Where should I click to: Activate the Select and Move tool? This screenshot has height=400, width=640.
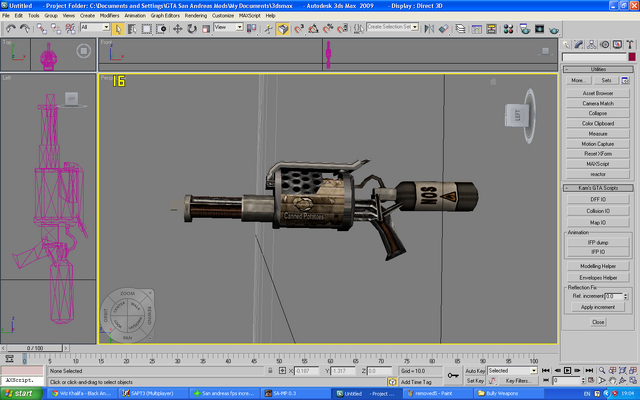177,29
